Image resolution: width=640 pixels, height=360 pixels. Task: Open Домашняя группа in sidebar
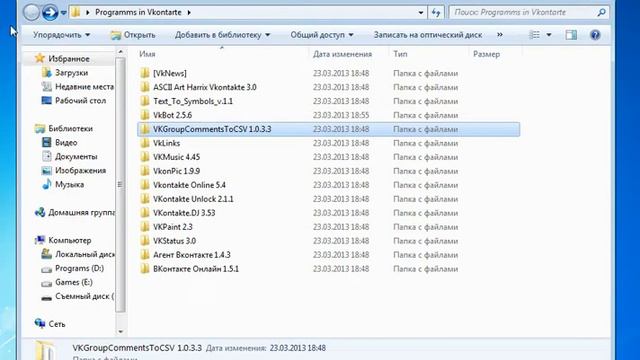(81, 212)
